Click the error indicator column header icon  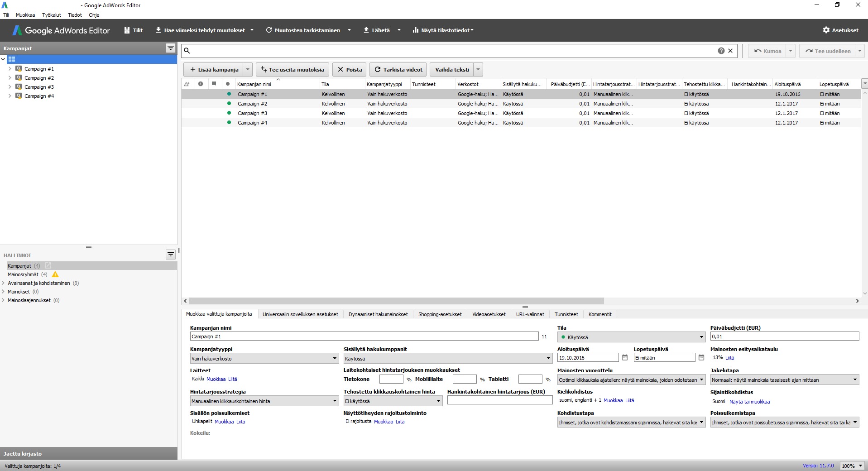click(x=201, y=84)
